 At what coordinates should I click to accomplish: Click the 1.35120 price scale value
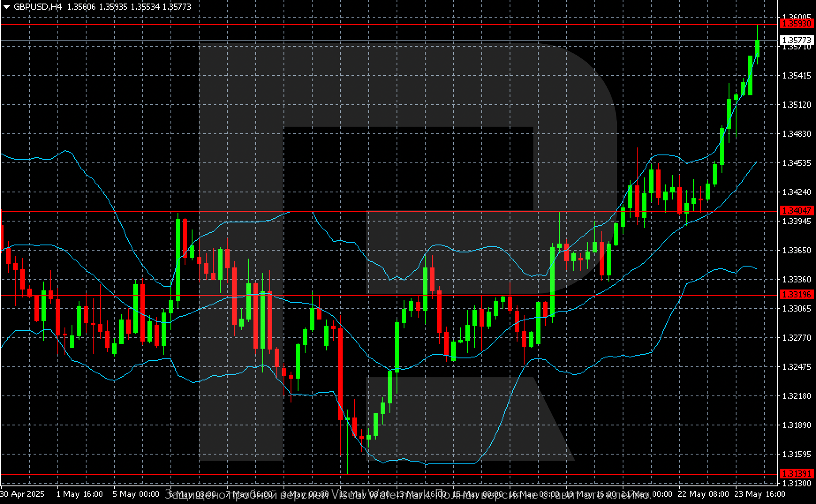pyautogui.click(x=797, y=105)
